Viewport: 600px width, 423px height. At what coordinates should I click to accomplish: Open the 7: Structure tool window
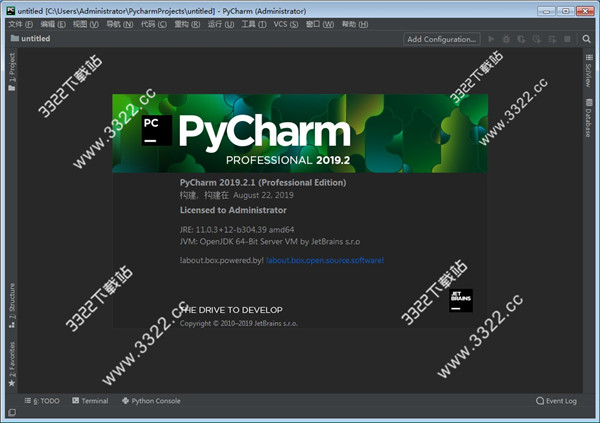coord(12,305)
